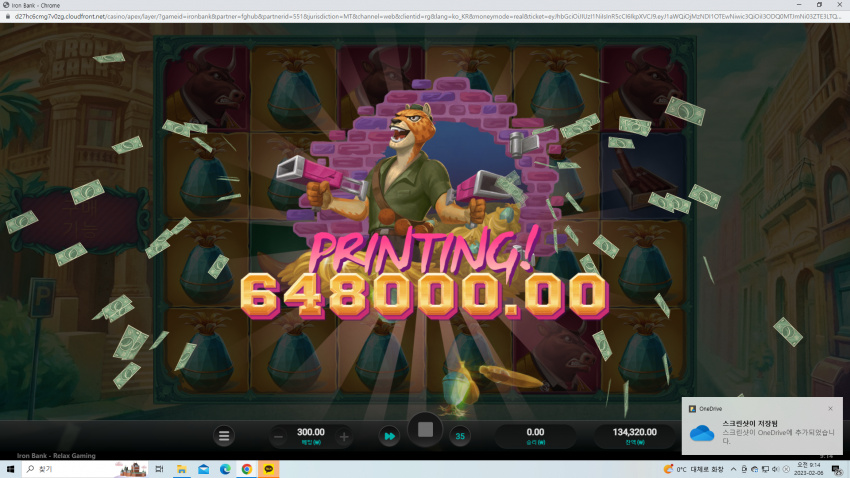Click the cigar box symbol on reels
The image size is (850, 478).
coord(643,178)
